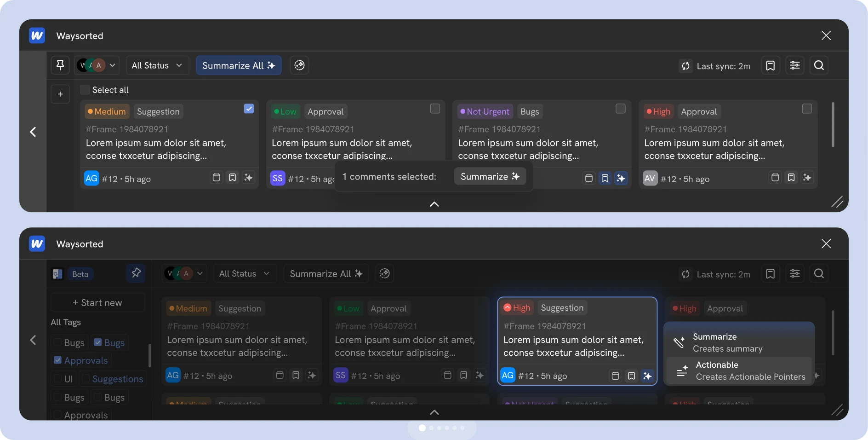Image resolution: width=868 pixels, height=440 pixels.
Task: Click Summarize next to '1 comments selected'
Action: pos(490,176)
